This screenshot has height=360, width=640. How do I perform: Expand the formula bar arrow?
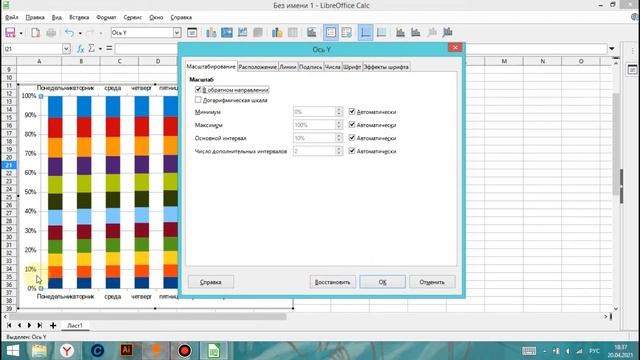[612, 49]
